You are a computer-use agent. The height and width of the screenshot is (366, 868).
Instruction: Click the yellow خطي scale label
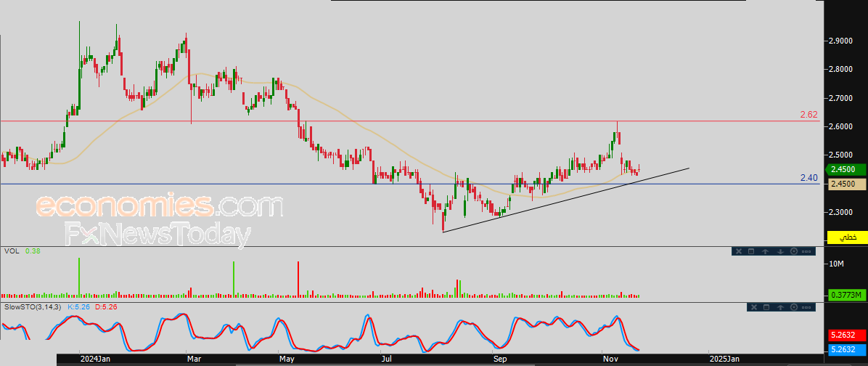[x=846, y=237]
